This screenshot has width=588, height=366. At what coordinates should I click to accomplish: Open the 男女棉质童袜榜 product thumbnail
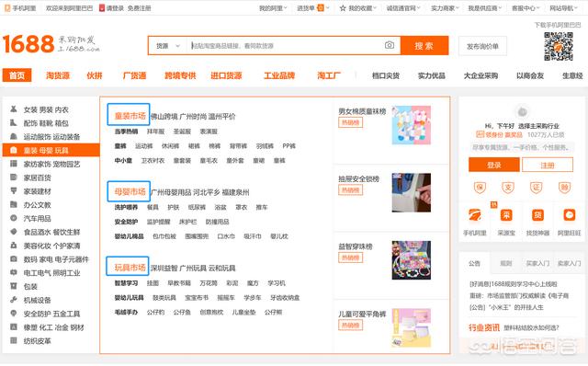coord(412,125)
